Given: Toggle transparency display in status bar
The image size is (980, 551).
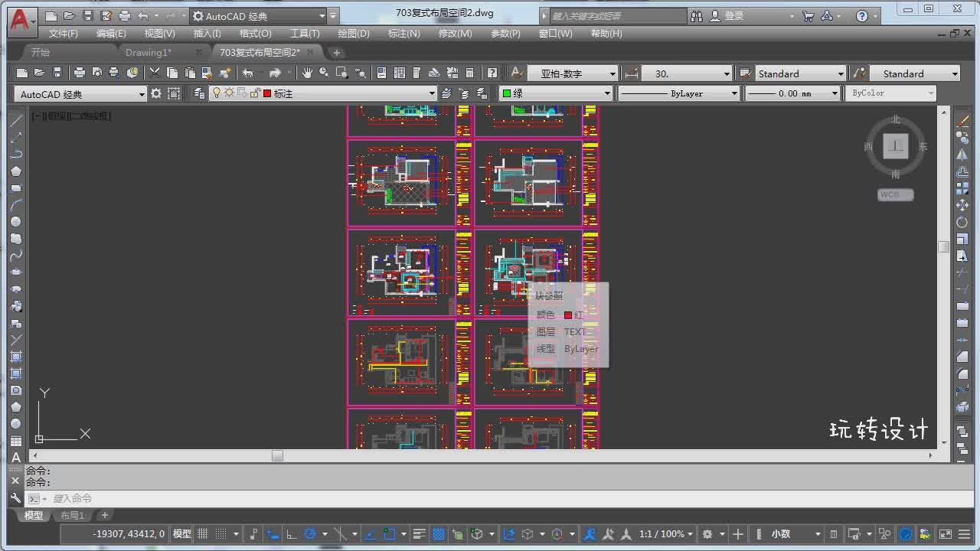Looking at the screenshot, I should coord(439,533).
